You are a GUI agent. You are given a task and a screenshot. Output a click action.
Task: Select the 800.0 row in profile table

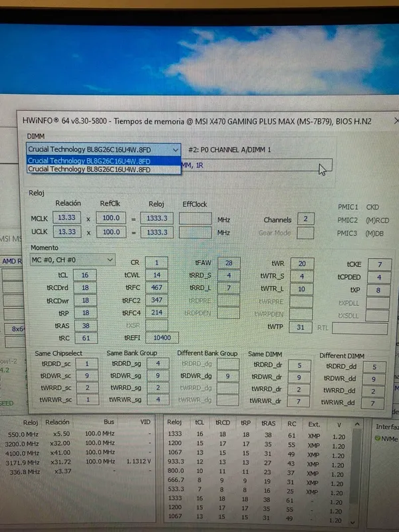(256, 471)
